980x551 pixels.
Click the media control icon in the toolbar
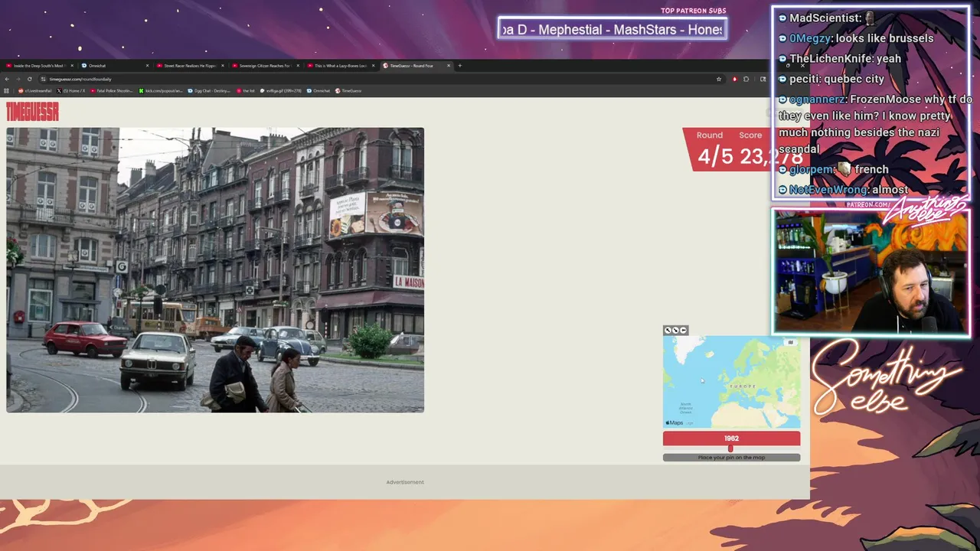(763, 79)
